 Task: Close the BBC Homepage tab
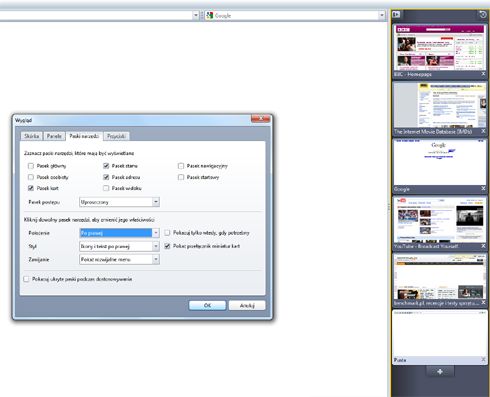coord(483,74)
